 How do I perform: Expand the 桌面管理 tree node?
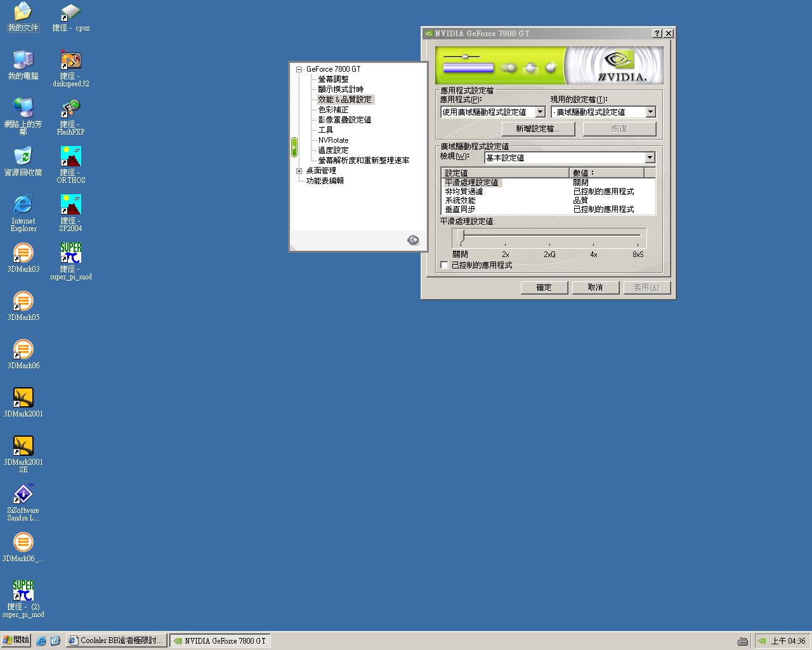tap(299, 171)
